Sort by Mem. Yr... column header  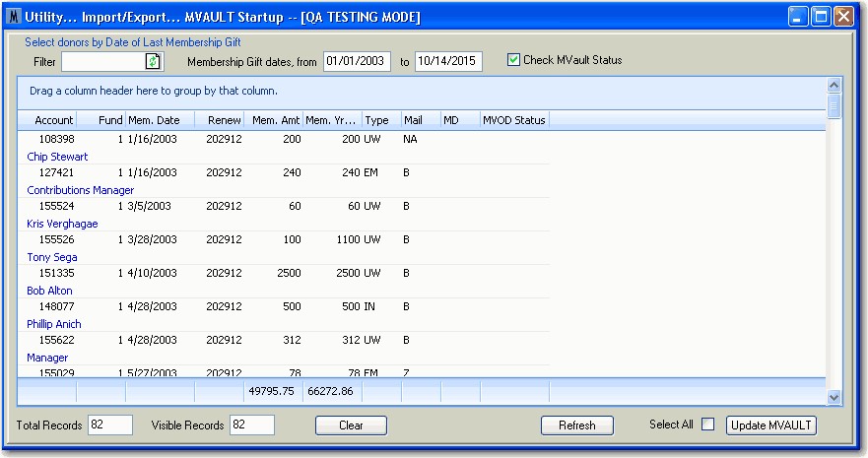(x=333, y=120)
